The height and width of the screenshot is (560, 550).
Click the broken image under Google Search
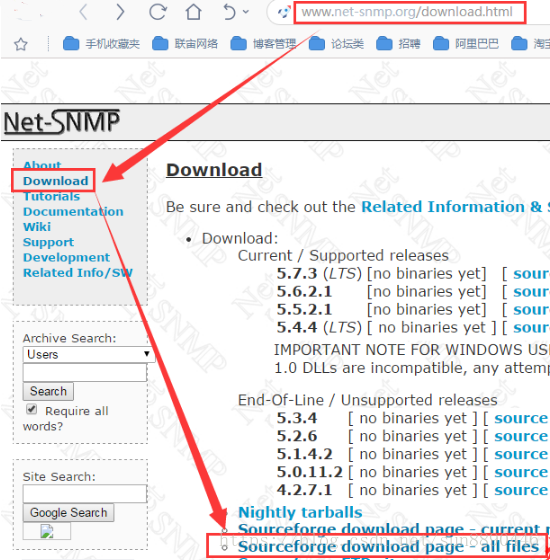[47, 531]
